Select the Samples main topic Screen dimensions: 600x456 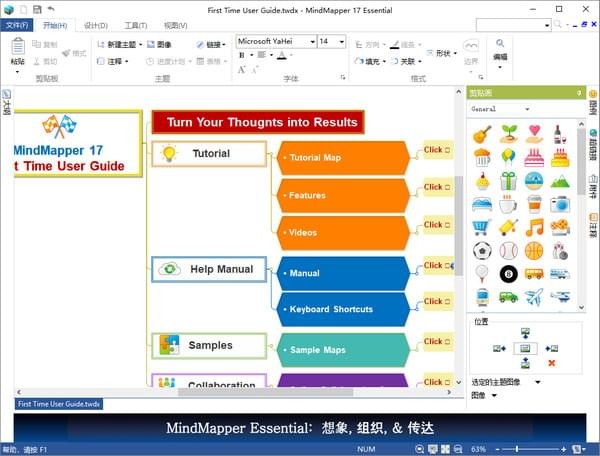(x=209, y=346)
